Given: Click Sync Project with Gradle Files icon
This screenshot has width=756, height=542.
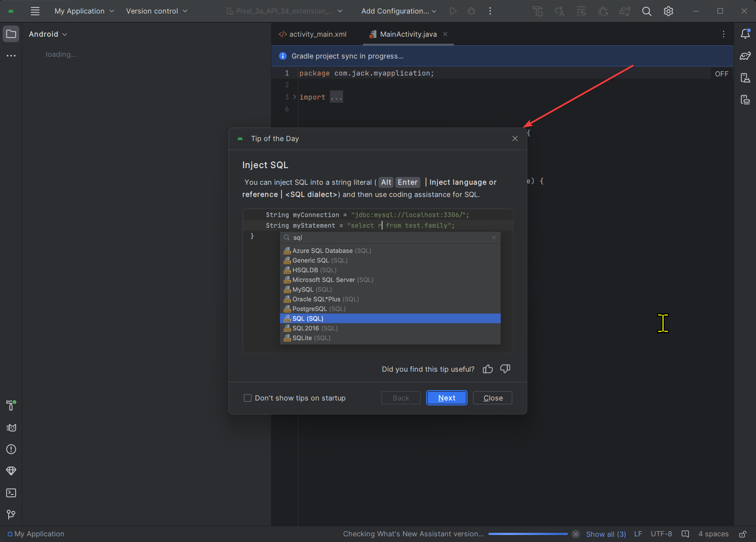Looking at the screenshot, I should pyautogui.click(x=625, y=11).
